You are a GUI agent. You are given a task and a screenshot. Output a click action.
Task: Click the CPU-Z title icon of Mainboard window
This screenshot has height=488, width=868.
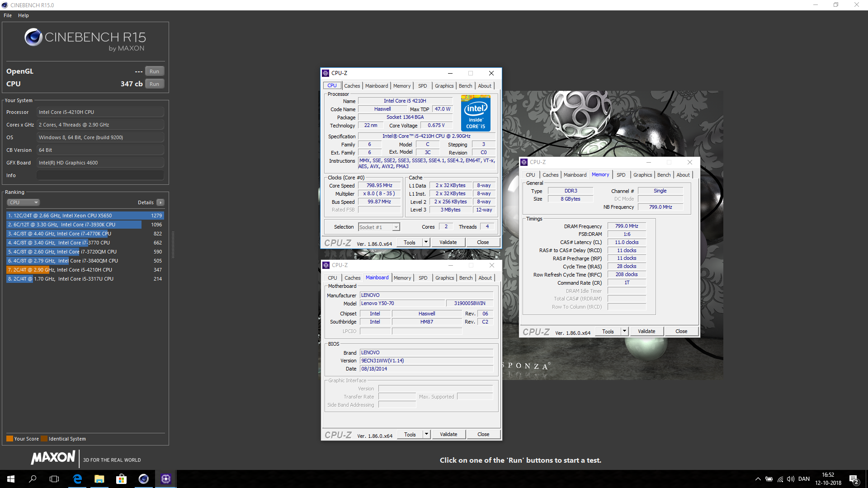point(326,265)
